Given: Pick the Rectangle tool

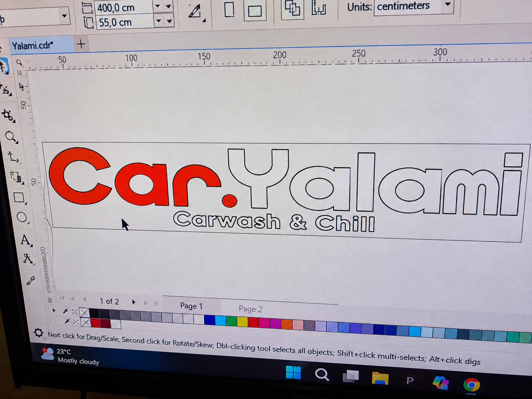Looking at the screenshot, I should pos(19,198).
